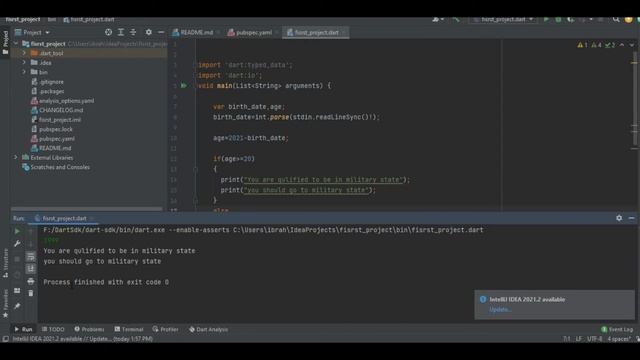Pin the Run tab with pin icon
Viewport: 640px width, 360px height.
click(17, 306)
